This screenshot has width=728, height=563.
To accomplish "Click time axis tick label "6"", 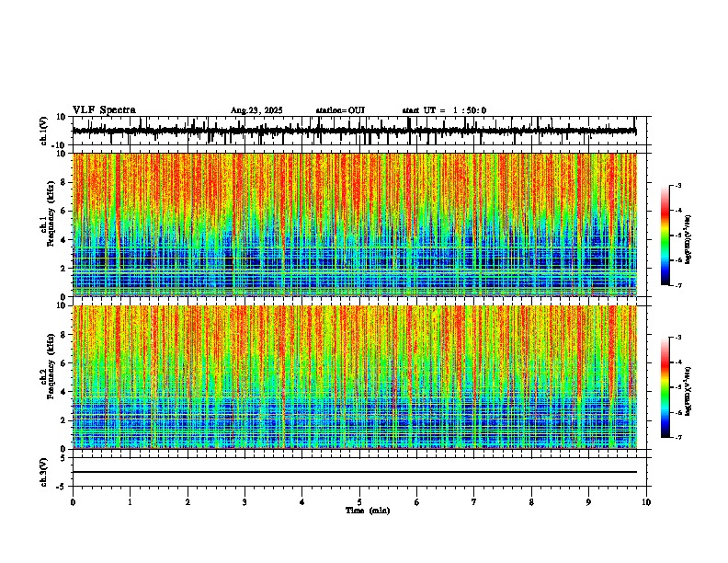I will click(417, 502).
